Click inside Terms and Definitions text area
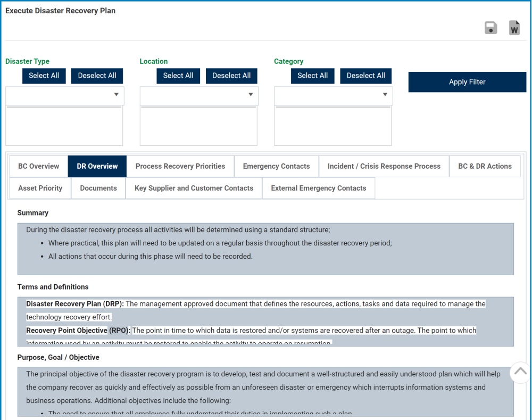 (265, 322)
